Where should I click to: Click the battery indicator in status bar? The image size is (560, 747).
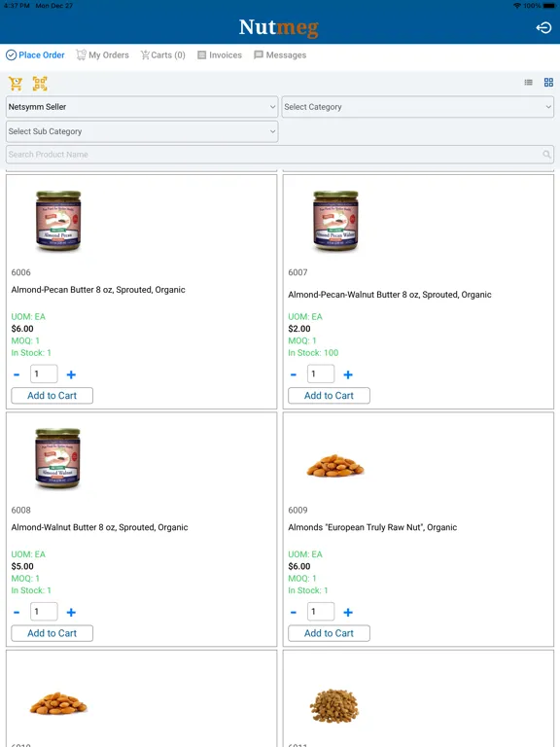[551, 6]
